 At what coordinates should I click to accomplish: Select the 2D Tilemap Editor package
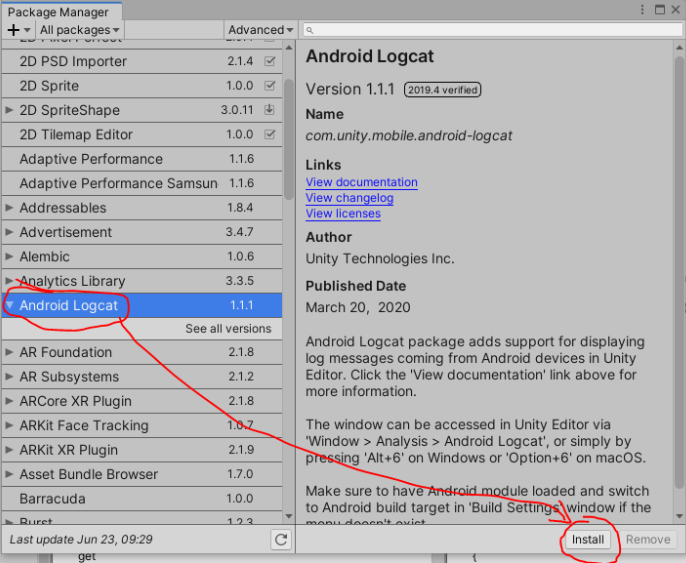pyautogui.click(x=142, y=134)
